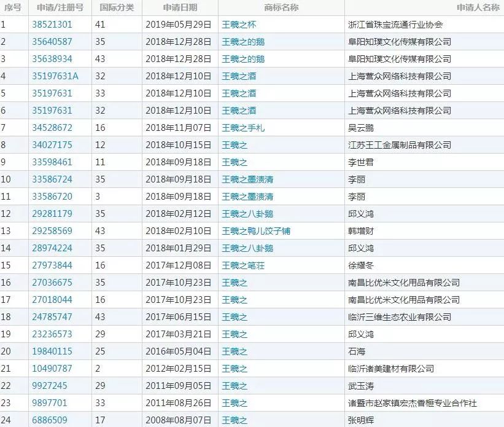
Task: Open registration number 33586724
Action: click(x=52, y=179)
